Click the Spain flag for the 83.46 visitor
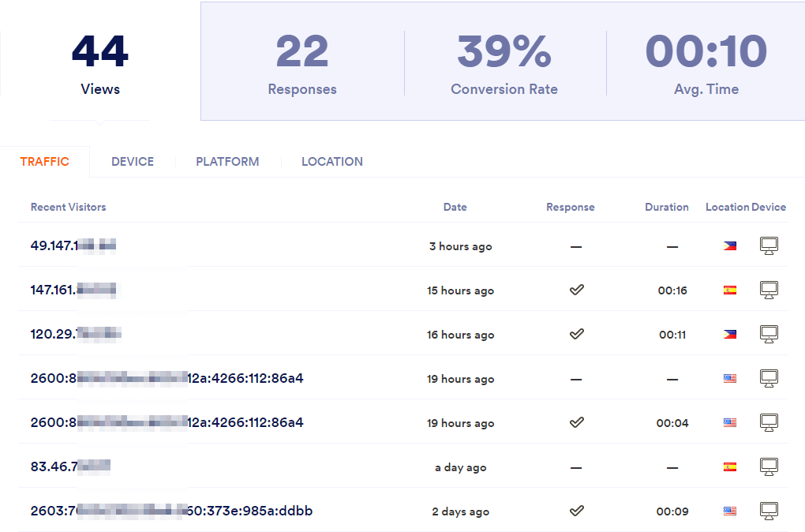Viewport: 805px width, 532px height. 729,466
